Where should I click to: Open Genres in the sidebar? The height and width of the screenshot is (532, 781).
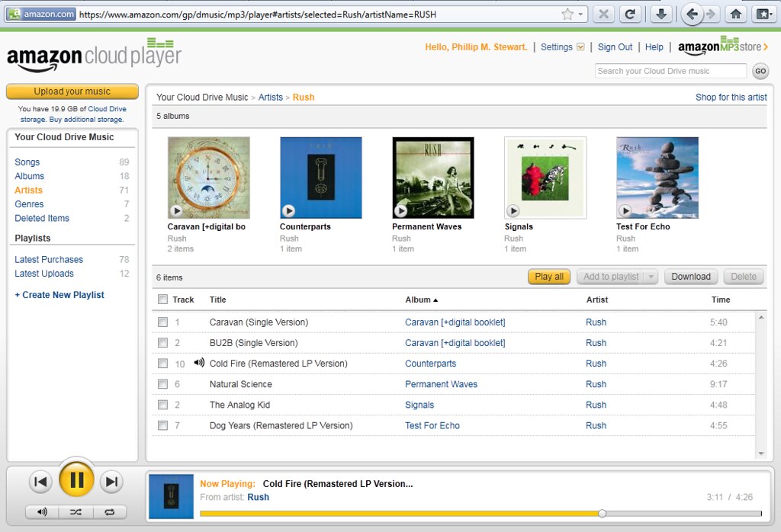click(29, 204)
